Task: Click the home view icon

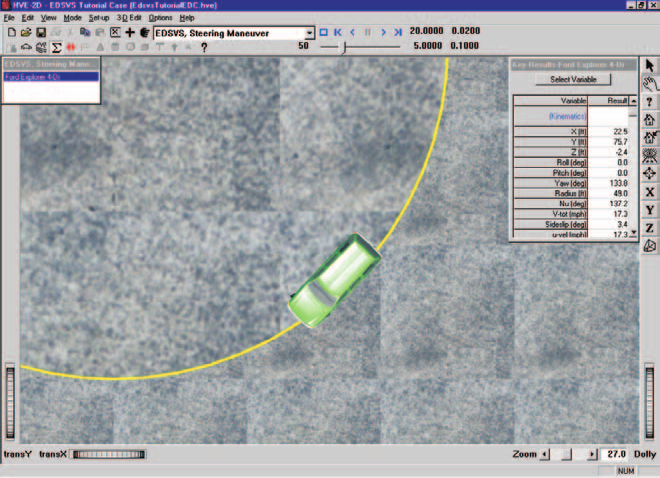Action: click(649, 119)
